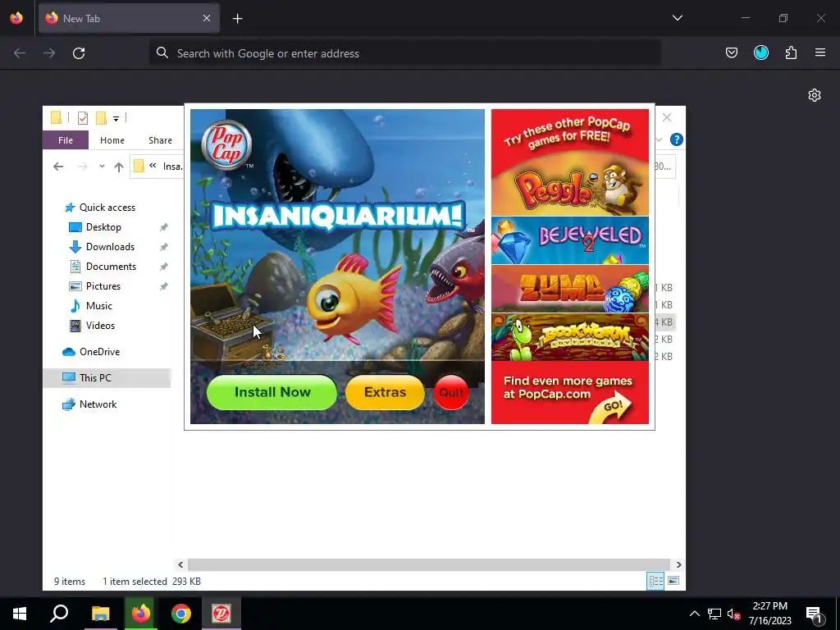Click the PopCap logo in installer
The width and height of the screenshot is (840, 630).
[227, 144]
